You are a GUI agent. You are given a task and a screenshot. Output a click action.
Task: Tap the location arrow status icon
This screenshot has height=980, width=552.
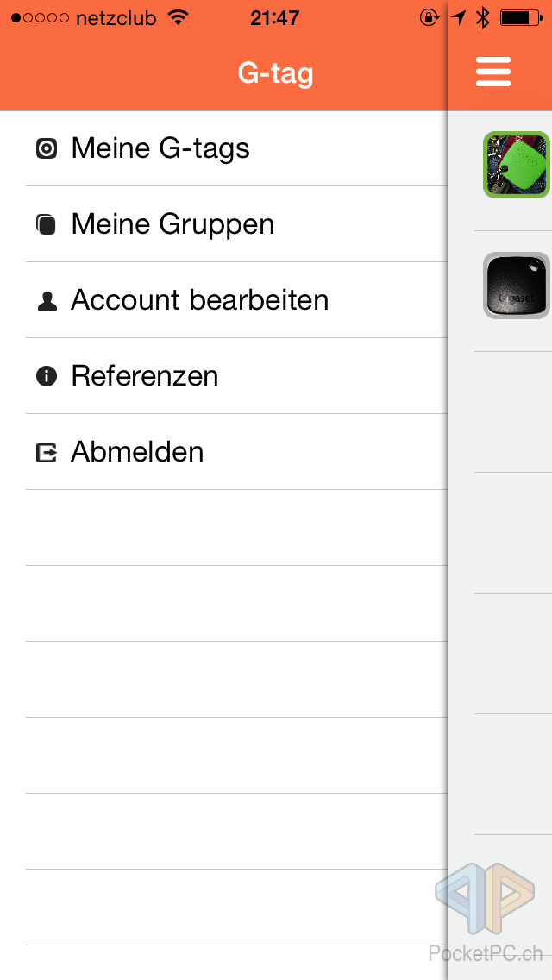[459, 17]
